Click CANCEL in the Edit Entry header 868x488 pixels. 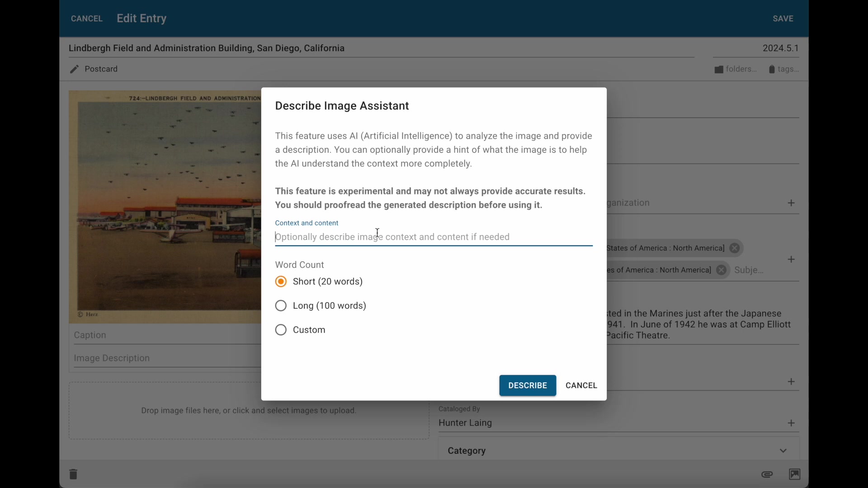[87, 19]
